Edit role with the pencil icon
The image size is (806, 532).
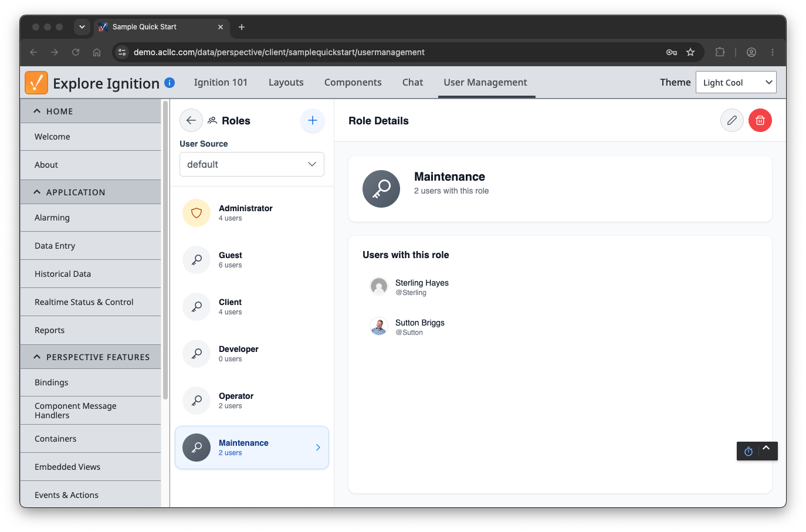[732, 120]
